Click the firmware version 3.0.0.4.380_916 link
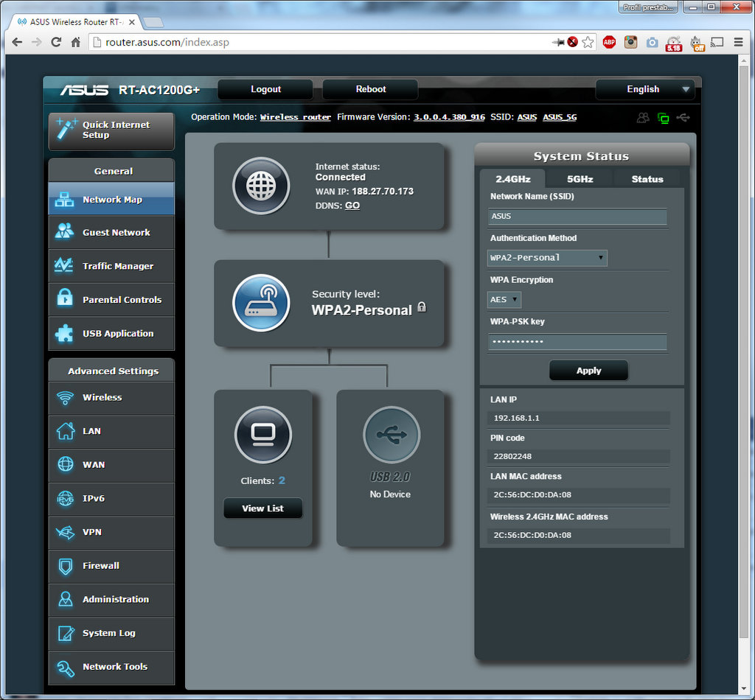Image resolution: width=755 pixels, height=700 pixels. 449,117
